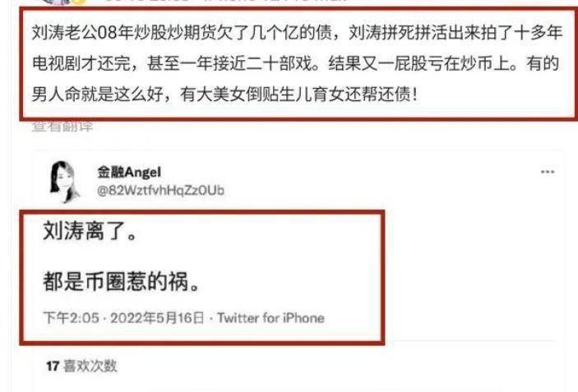578x392 pixels.
Task: Click the post line starting 电视剧才还完
Action: point(296,63)
